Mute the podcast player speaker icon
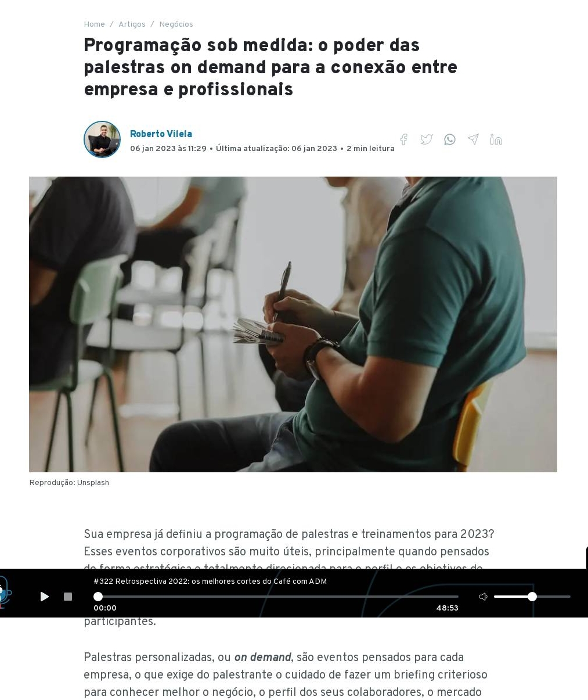This screenshot has height=700, width=588. pyautogui.click(x=483, y=597)
